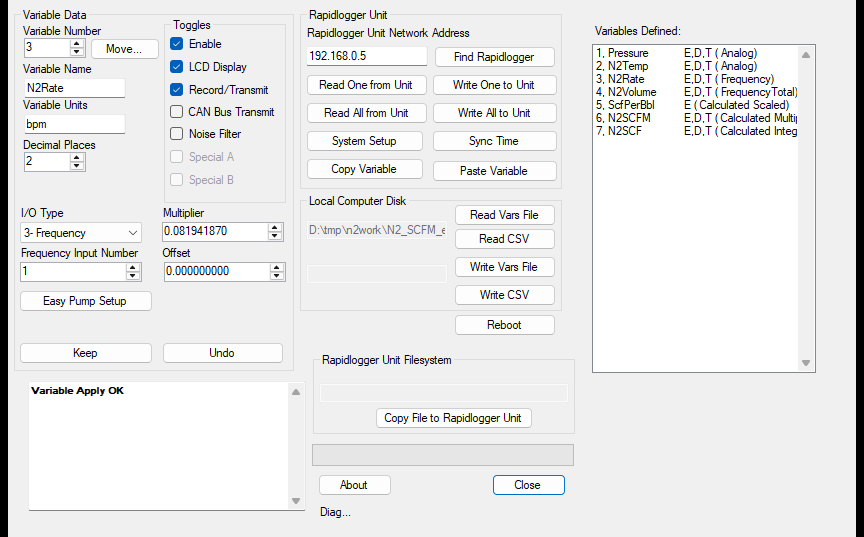Image resolution: width=864 pixels, height=537 pixels.
Task: Click the Frequency Input Number field
Action: pos(74,272)
